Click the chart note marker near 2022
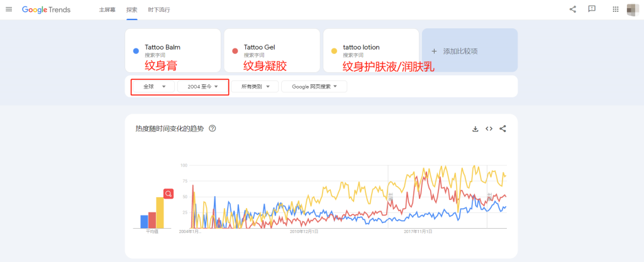Viewport: 644px width, 262px height. tap(489, 197)
